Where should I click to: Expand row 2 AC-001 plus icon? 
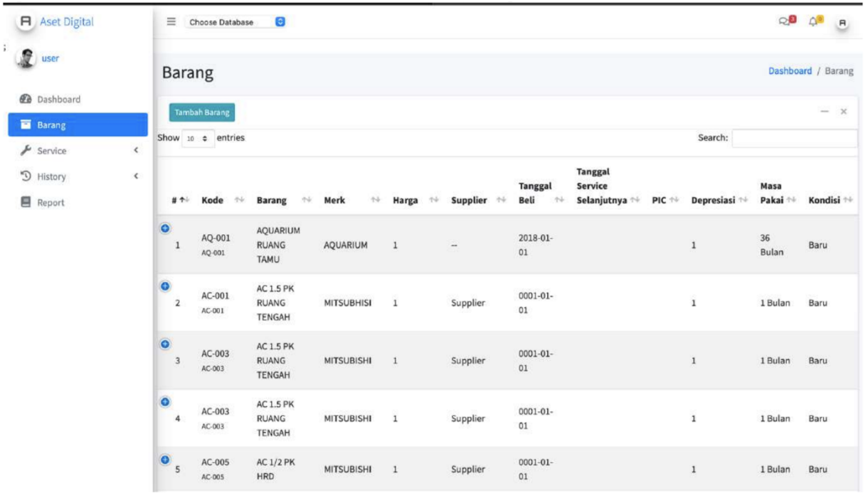point(165,286)
